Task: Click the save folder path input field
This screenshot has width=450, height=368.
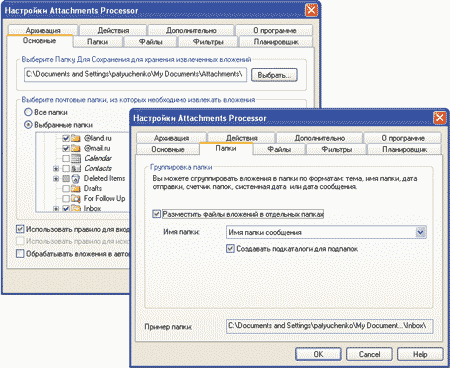Action: pyautogui.click(x=135, y=74)
